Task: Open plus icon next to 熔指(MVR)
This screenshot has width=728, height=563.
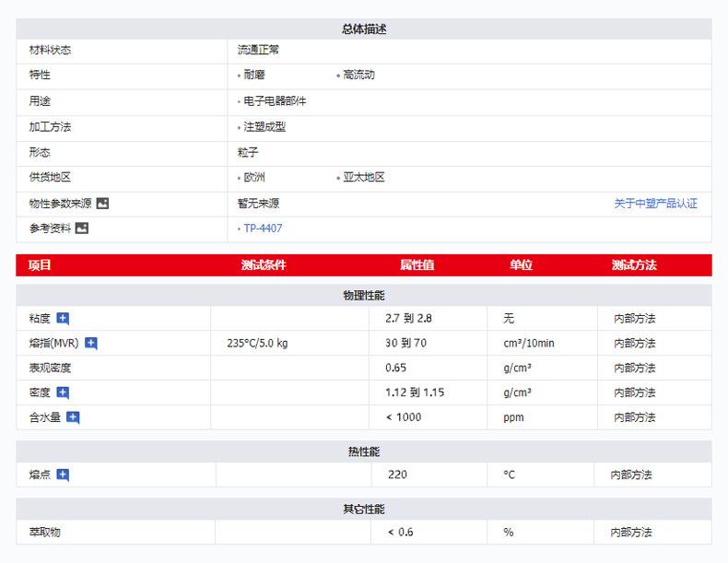Action: 91,344
